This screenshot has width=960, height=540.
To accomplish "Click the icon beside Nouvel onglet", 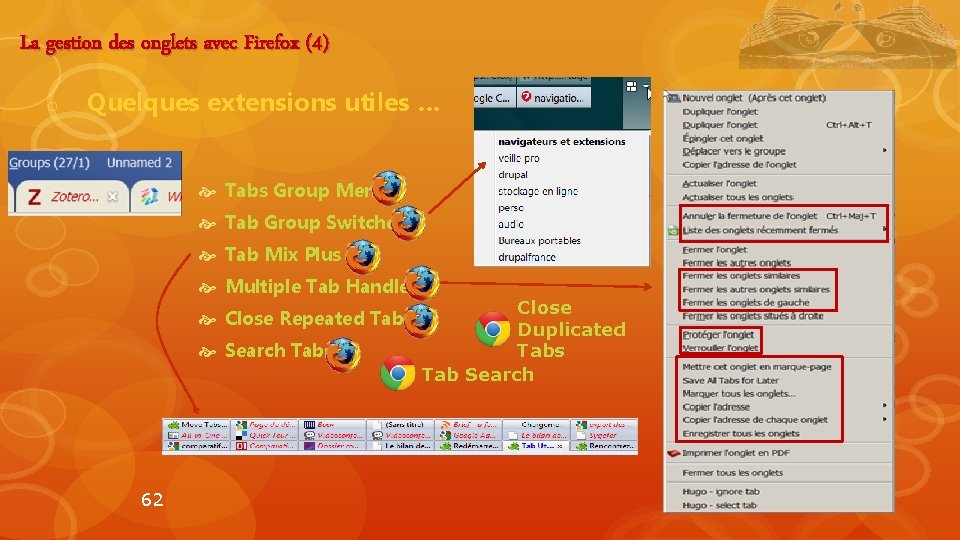I will (x=673, y=98).
